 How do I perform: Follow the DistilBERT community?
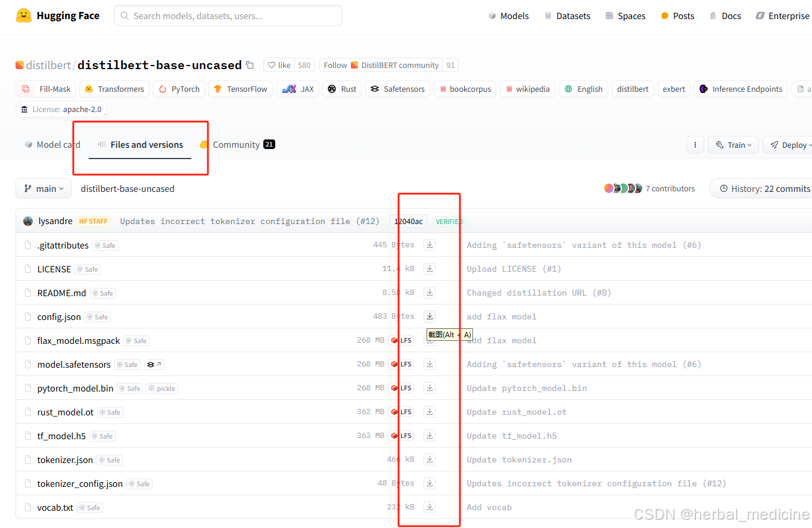point(381,66)
